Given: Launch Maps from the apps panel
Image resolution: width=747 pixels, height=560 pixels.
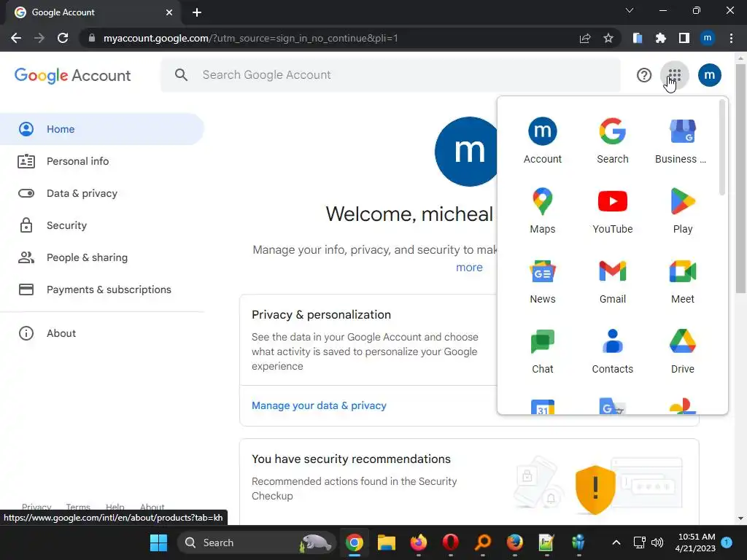Looking at the screenshot, I should [x=542, y=211].
